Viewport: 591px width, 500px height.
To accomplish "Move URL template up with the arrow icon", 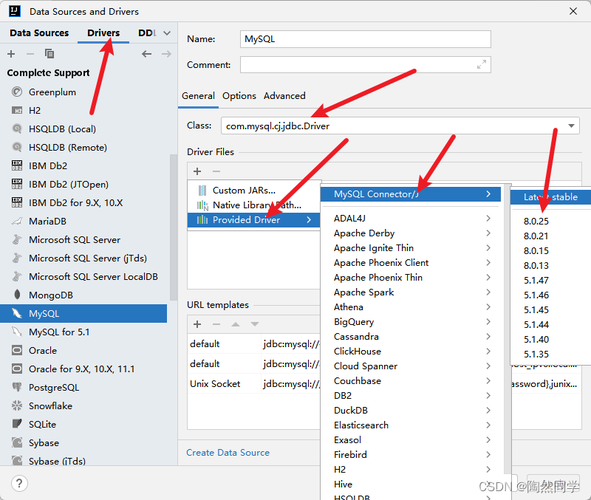I will 236,324.
